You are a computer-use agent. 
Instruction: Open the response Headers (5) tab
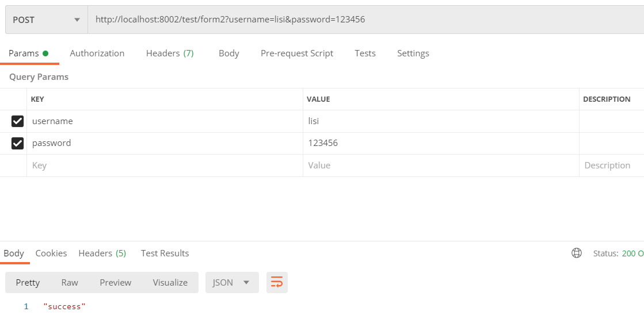click(102, 253)
